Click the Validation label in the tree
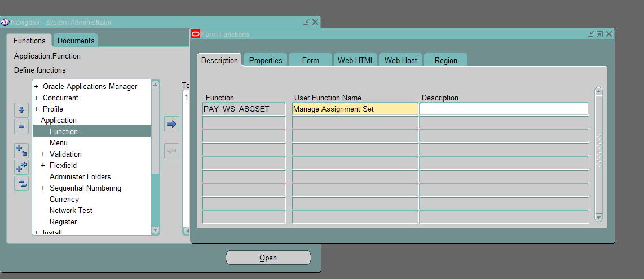This screenshot has width=644, height=279. coord(66,154)
